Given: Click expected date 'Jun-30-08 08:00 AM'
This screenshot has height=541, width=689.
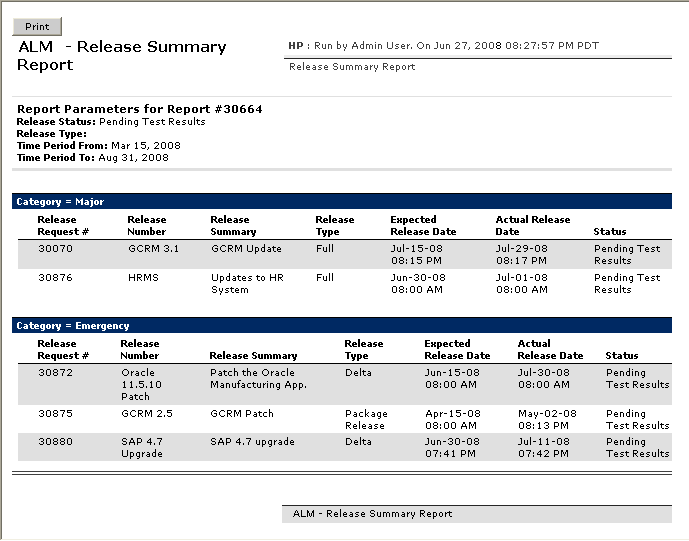Looking at the screenshot, I should click(418, 283).
